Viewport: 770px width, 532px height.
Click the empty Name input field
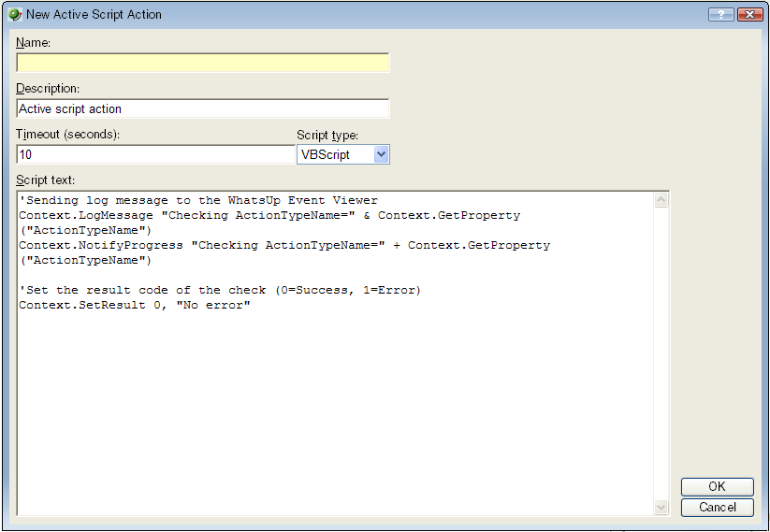point(202,63)
